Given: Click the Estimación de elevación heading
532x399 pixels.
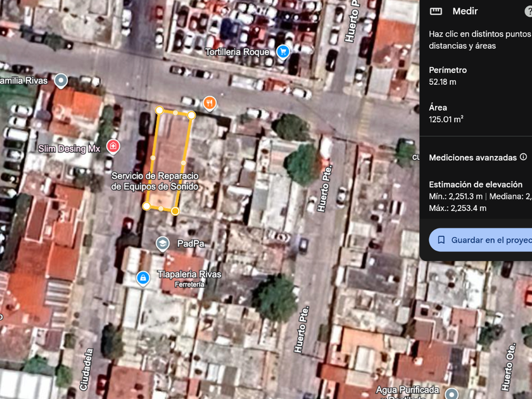Looking at the screenshot, I should 476,184.
